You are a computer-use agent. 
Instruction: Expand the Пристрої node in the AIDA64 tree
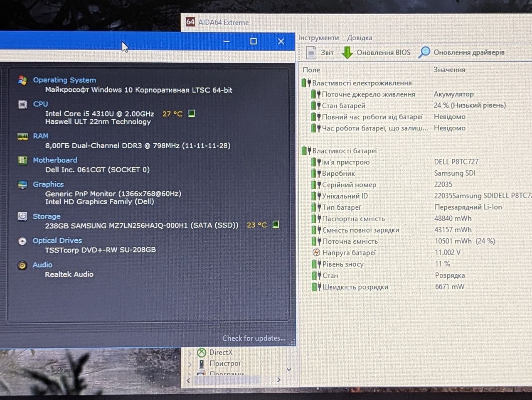[190, 364]
